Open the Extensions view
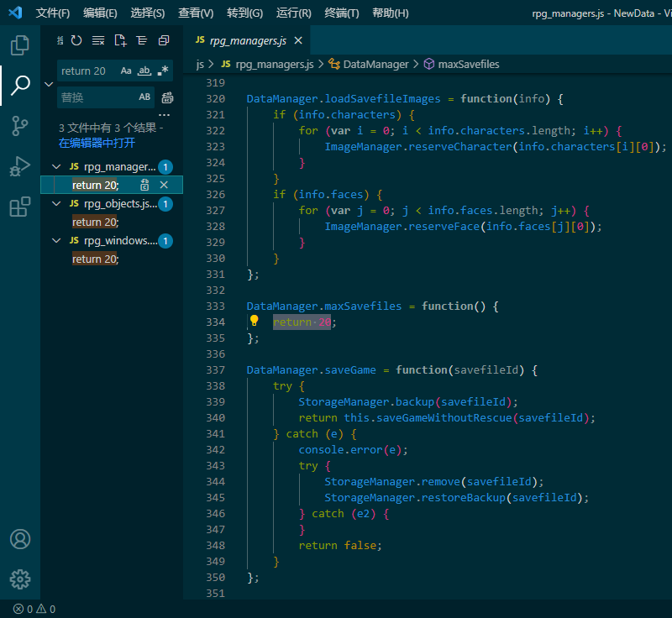672x618 pixels. (x=19, y=207)
